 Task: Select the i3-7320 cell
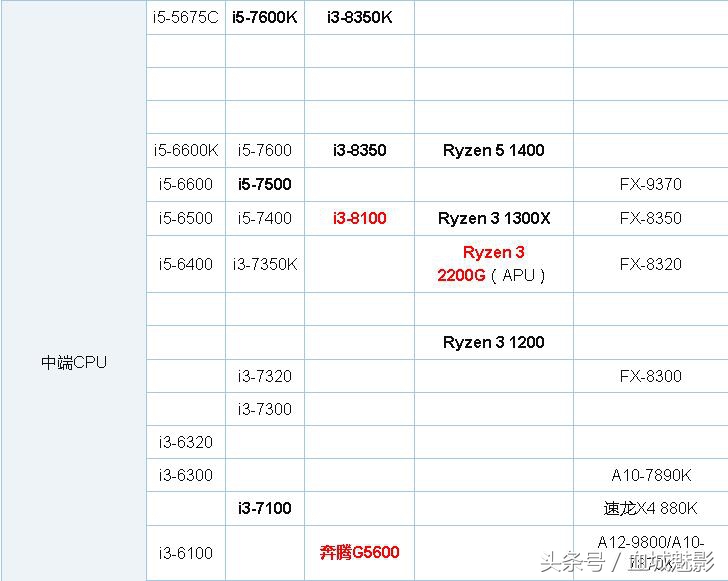265,376
